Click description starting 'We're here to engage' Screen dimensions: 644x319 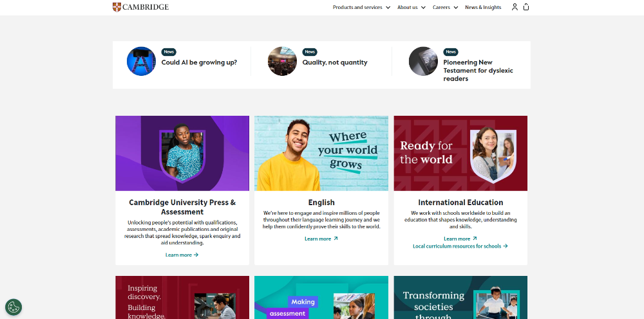[x=321, y=220]
